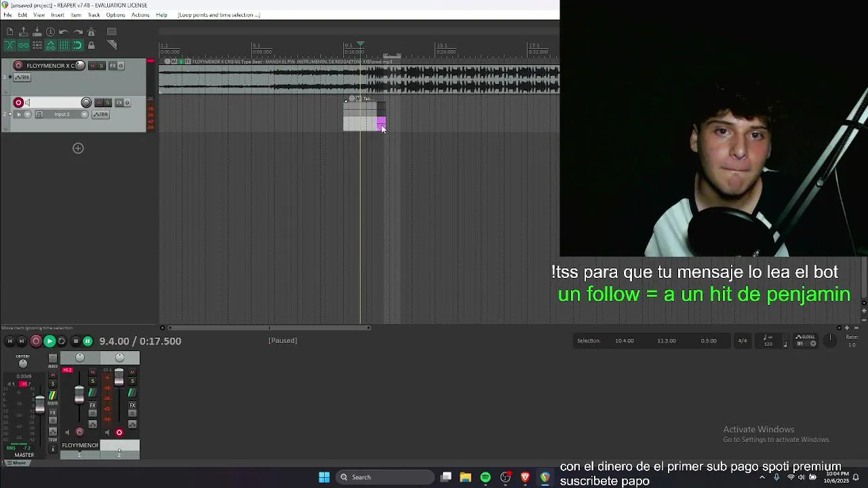
Task: Solo the FLOYYMENOR track in track panel
Action: (x=102, y=66)
